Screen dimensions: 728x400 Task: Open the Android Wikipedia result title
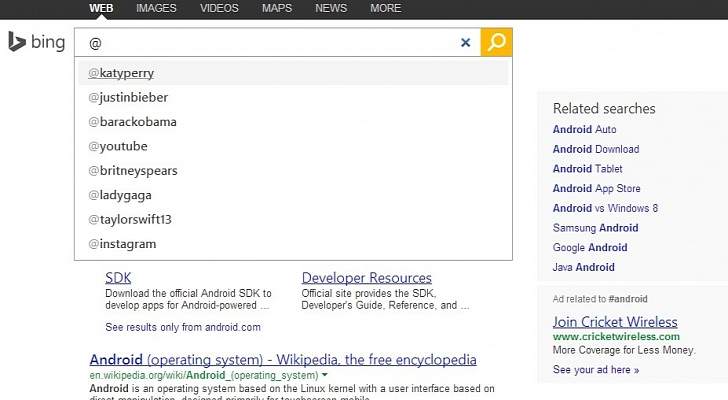283,360
